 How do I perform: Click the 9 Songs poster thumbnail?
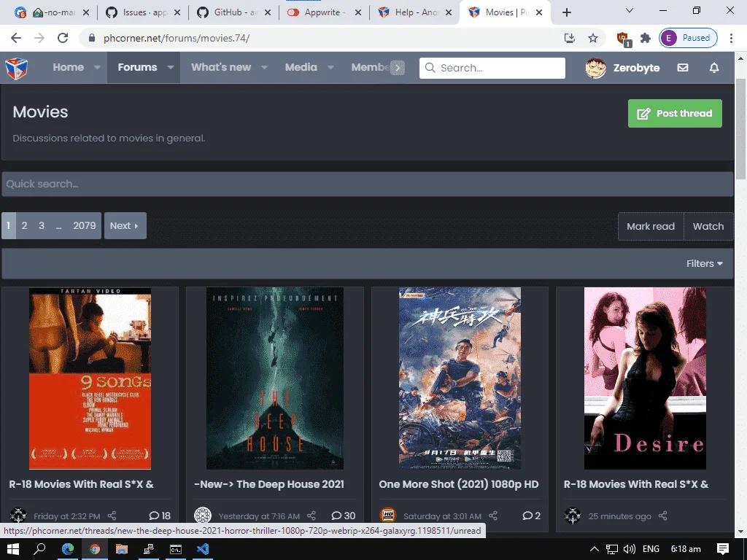coord(90,378)
